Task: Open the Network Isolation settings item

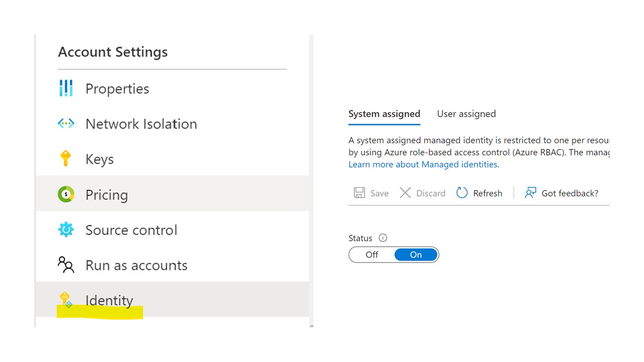Action: (x=141, y=124)
